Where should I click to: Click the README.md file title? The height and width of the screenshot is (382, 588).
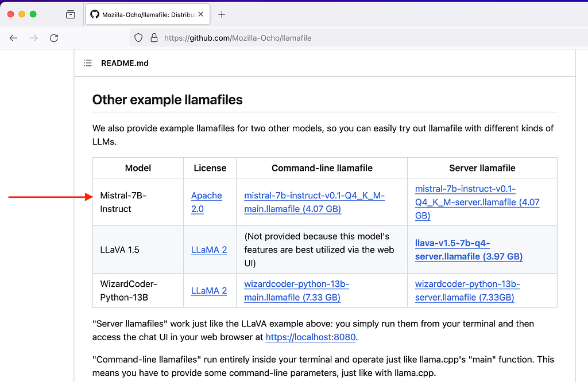[125, 63]
